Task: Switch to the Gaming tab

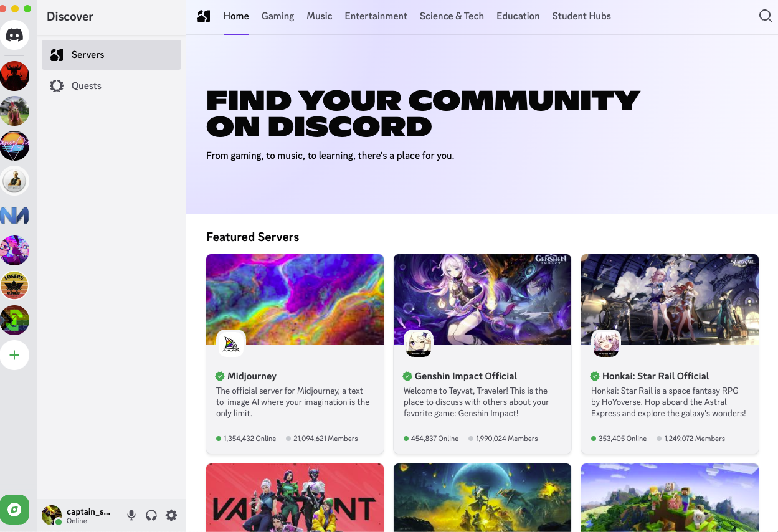Action: coord(278,16)
